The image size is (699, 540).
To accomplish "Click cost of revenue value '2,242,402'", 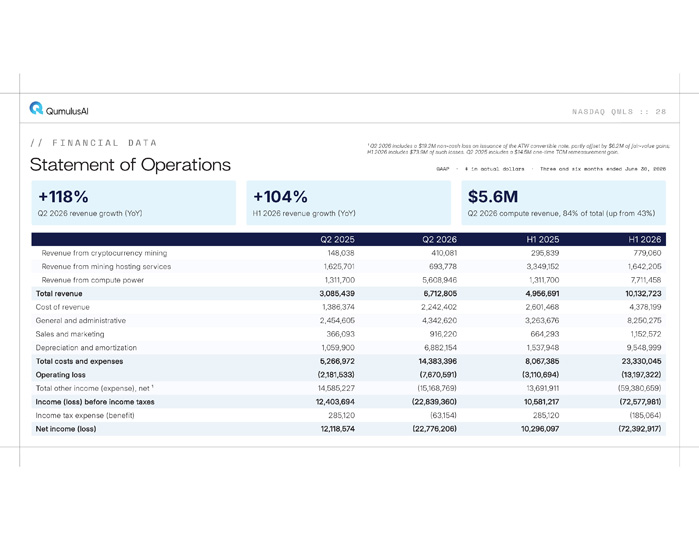I will tap(439, 307).
